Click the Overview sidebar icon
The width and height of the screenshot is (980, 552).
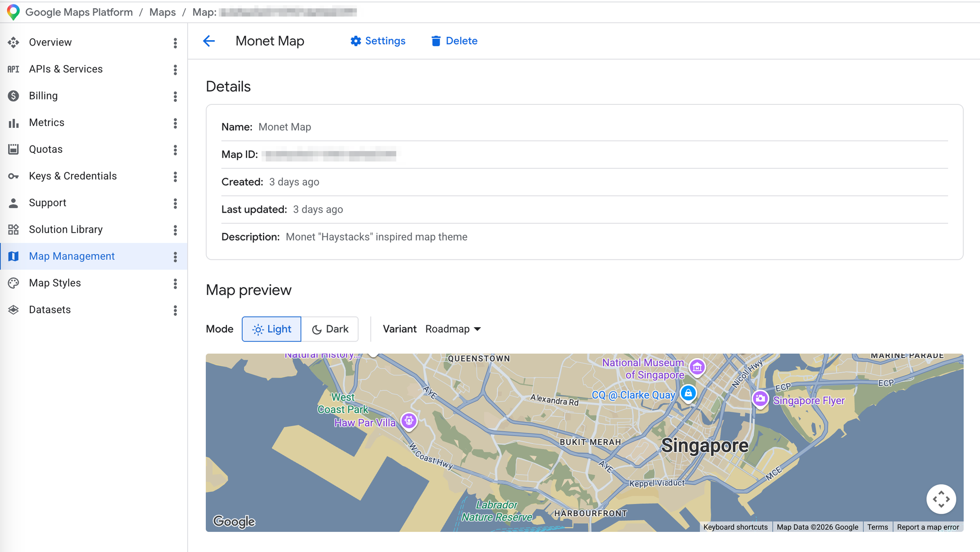pyautogui.click(x=14, y=43)
